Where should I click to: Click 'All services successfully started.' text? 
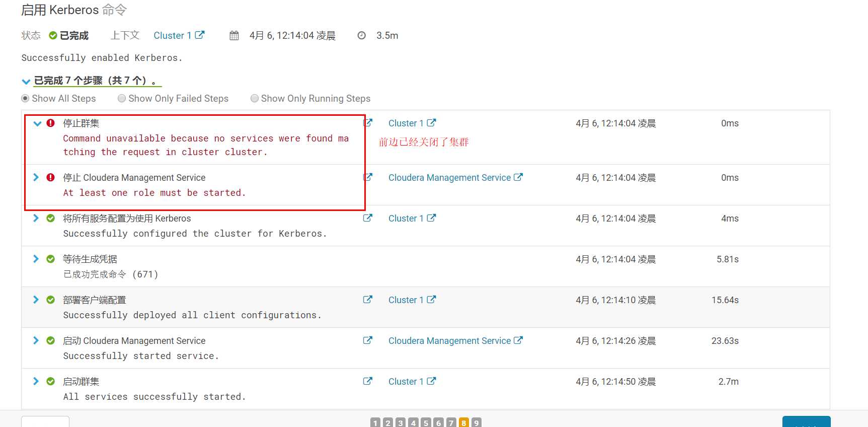click(x=154, y=397)
